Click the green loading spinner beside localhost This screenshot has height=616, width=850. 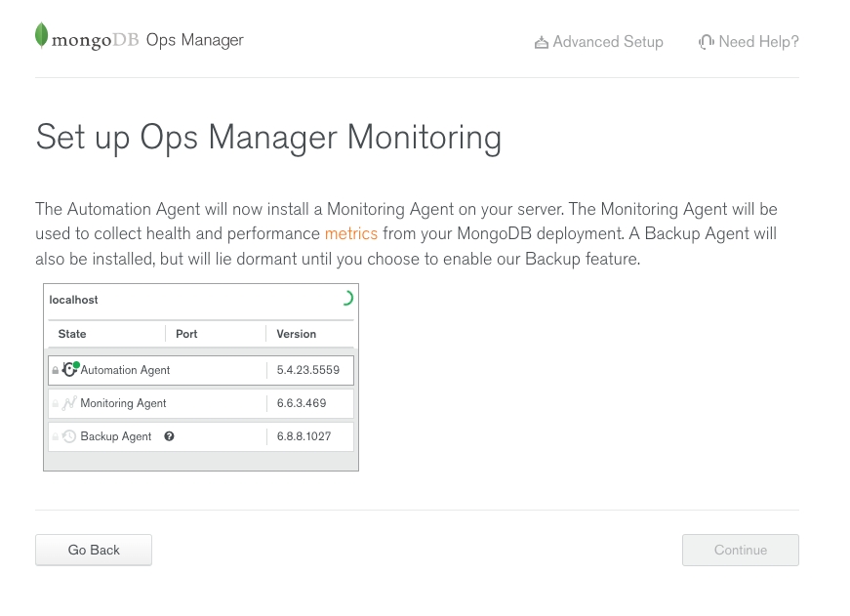pyautogui.click(x=345, y=299)
